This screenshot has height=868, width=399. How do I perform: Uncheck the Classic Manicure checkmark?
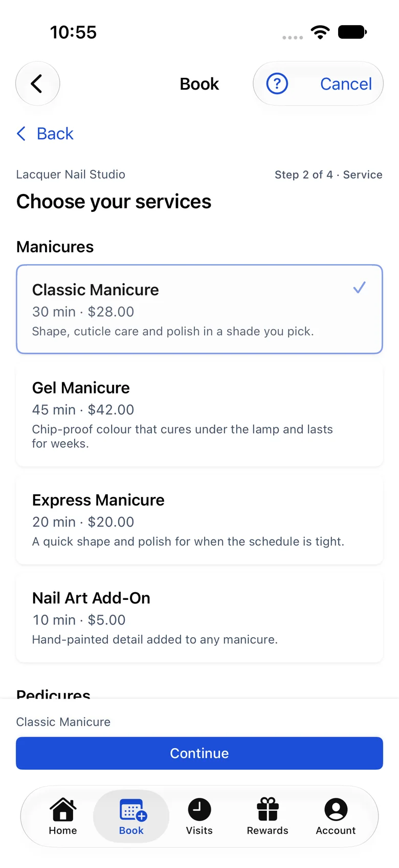(x=360, y=287)
